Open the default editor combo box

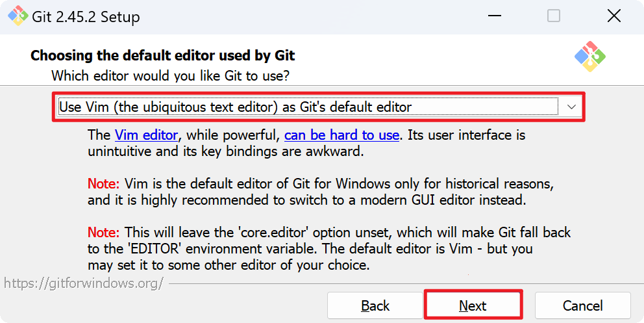pyautogui.click(x=308, y=107)
